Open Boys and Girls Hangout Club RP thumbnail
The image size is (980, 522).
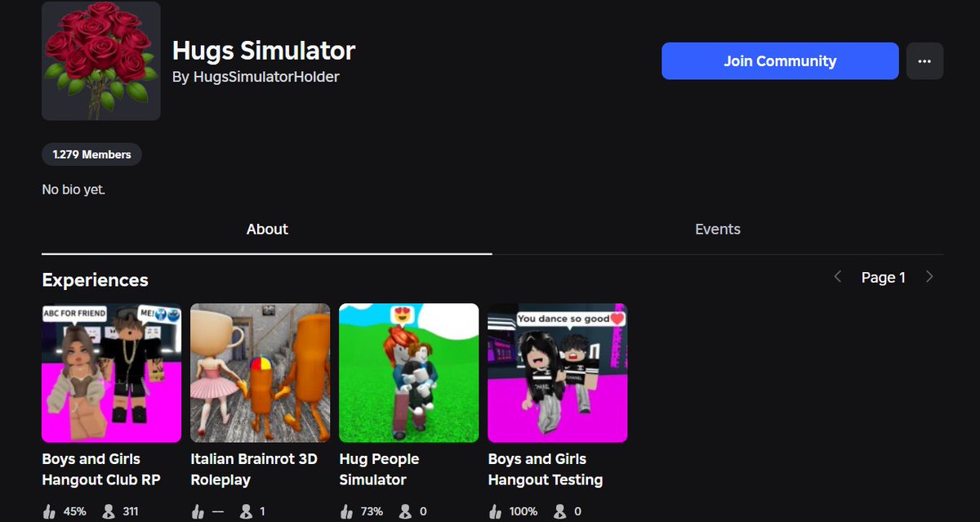[x=112, y=373]
